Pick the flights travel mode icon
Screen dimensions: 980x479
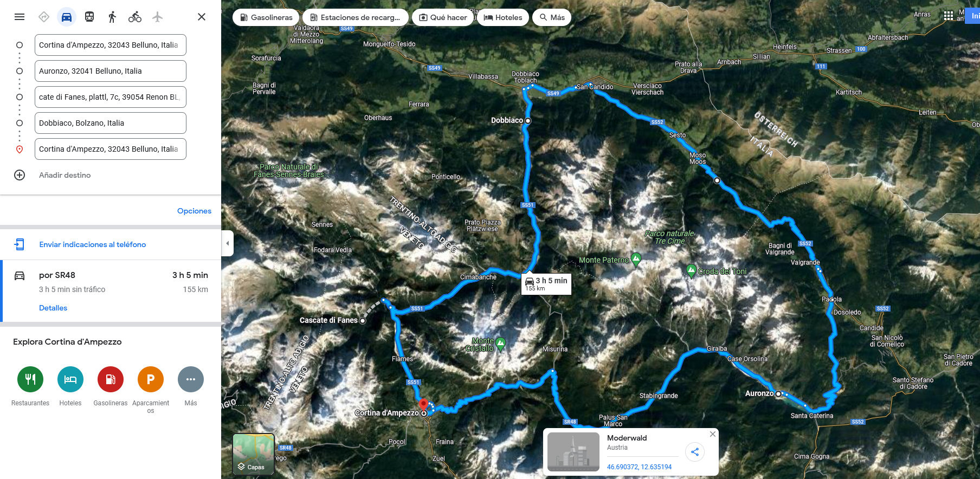(x=158, y=17)
